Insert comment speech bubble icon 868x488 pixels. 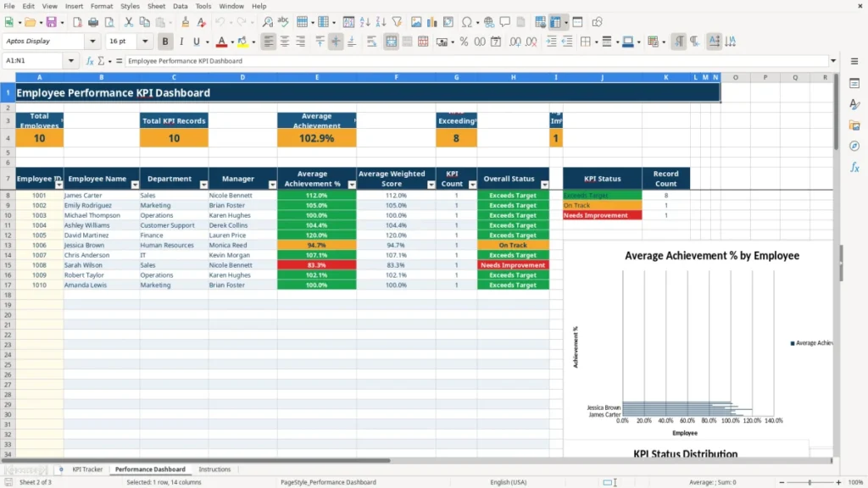point(505,22)
